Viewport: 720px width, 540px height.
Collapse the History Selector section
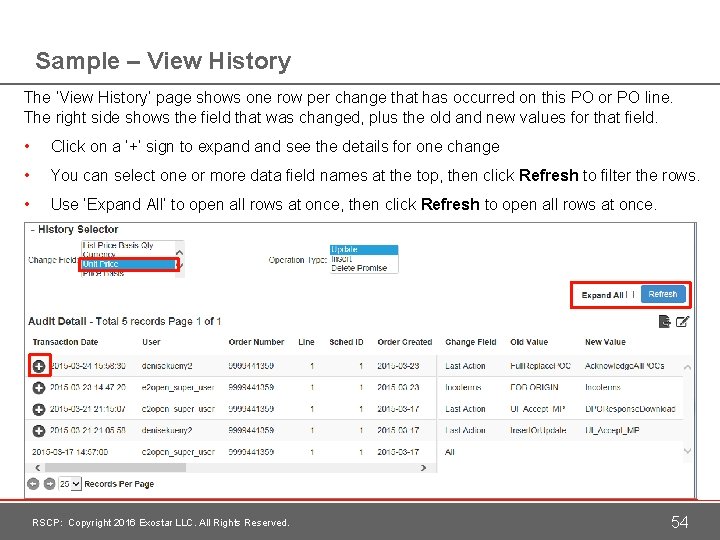[33, 229]
